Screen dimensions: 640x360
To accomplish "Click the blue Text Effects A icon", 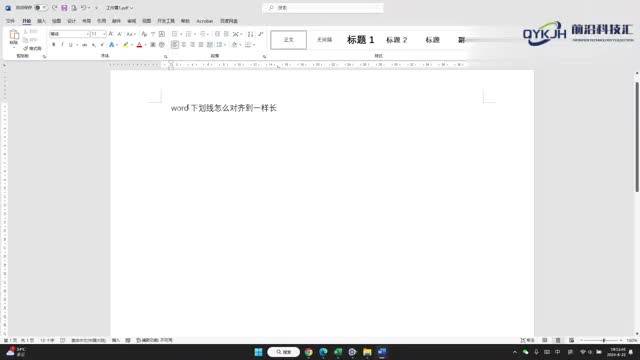I will click(x=111, y=44).
